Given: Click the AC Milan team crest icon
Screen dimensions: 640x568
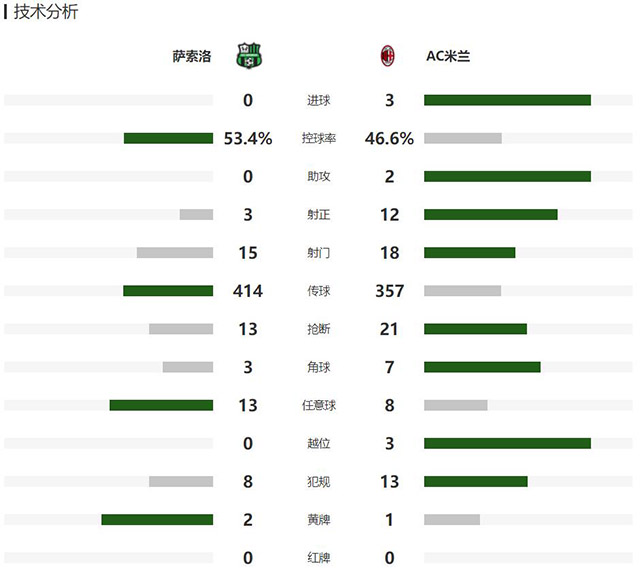Looking at the screenshot, I should pyautogui.click(x=387, y=56).
